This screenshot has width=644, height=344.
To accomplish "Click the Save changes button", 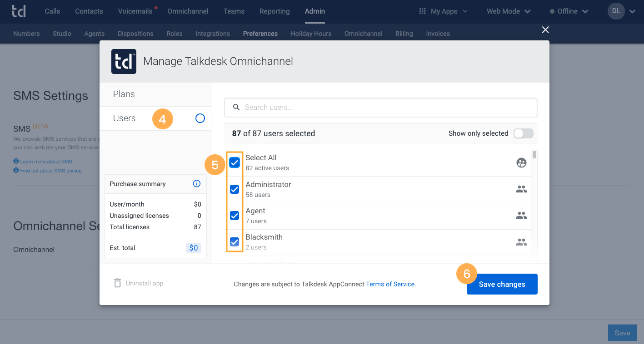I will pyautogui.click(x=502, y=284).
